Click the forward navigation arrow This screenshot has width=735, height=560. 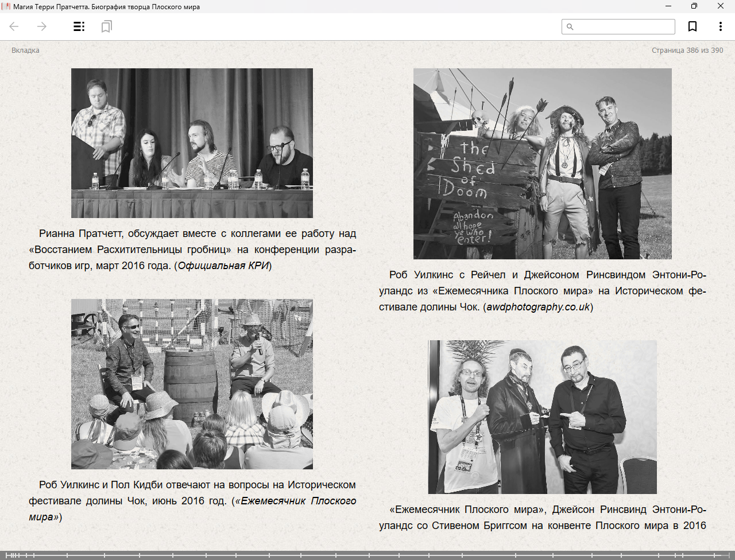pos(42,26)
